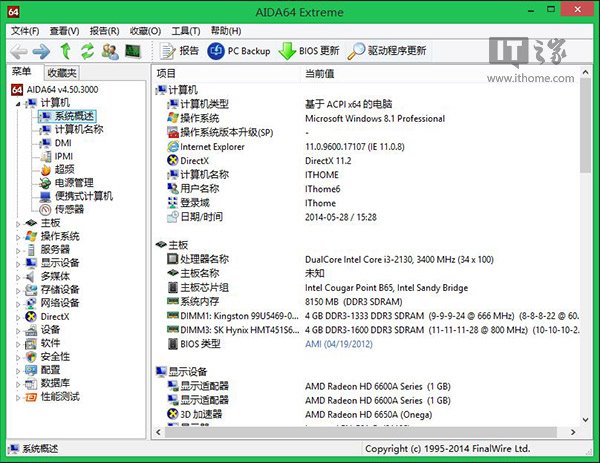
Task: Click the horizontal scrollbar right arrow
Action: pyautogui.click(x=573, y=432)
